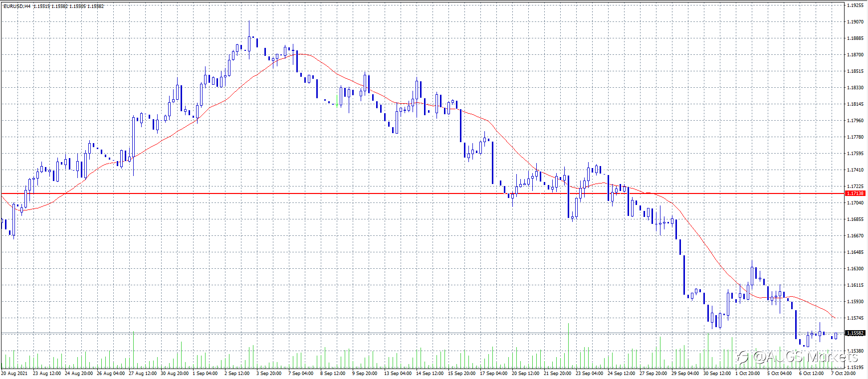Click the 2 Sep 12:00 time label

coord(237,374)
